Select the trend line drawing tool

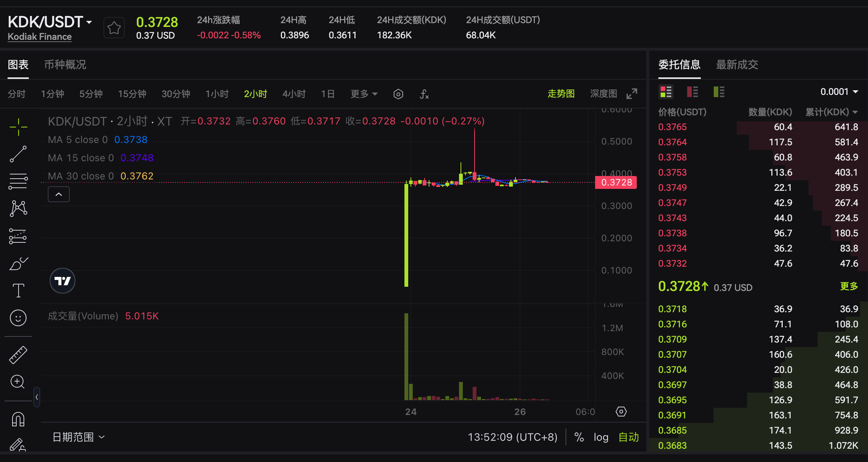click(x=18, y=154)
